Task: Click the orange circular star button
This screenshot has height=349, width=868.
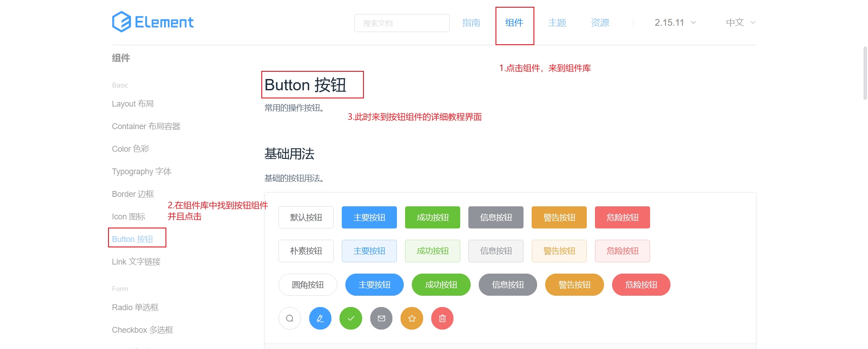Action: pos(412,318)
